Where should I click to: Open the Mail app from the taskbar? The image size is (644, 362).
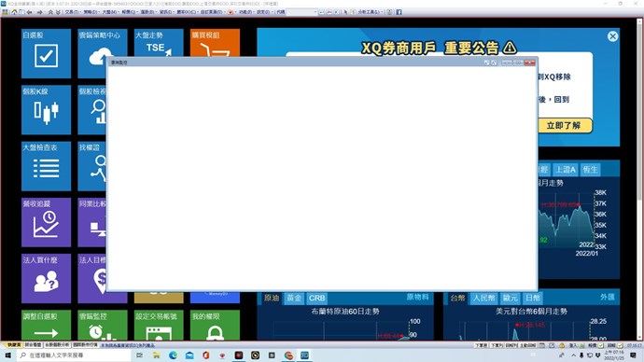pos(189,355)
